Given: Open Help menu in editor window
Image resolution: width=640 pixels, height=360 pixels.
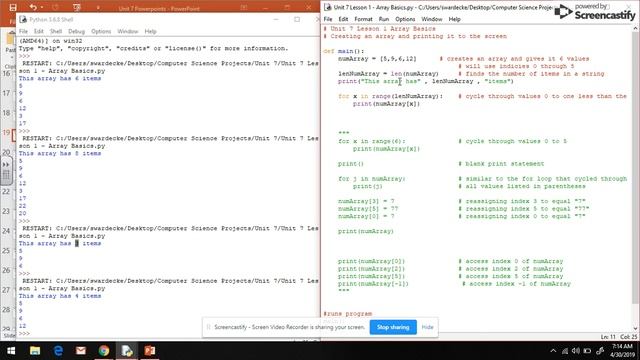Looking at the screenshot, I should tap(454, 19).
